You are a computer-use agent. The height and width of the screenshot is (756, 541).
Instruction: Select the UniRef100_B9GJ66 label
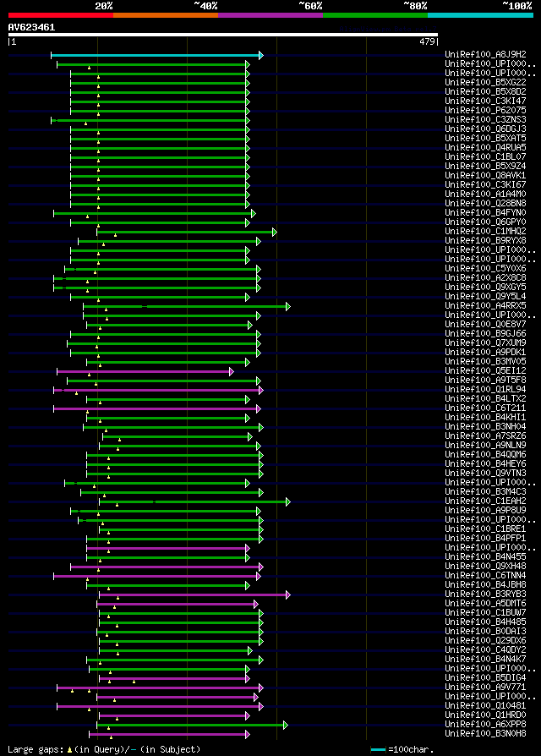click(x=485, y=334)
